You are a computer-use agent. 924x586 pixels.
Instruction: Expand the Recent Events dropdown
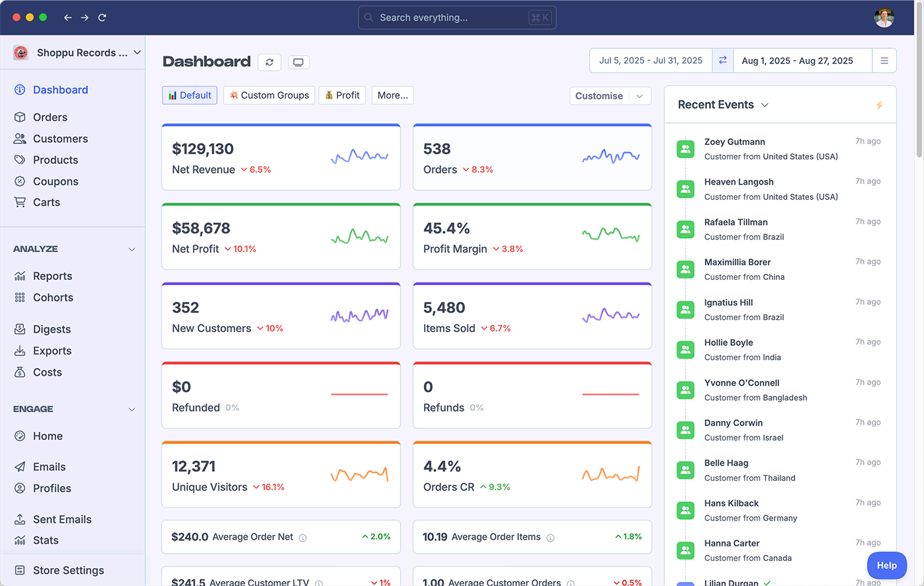[x=765, y=105]
